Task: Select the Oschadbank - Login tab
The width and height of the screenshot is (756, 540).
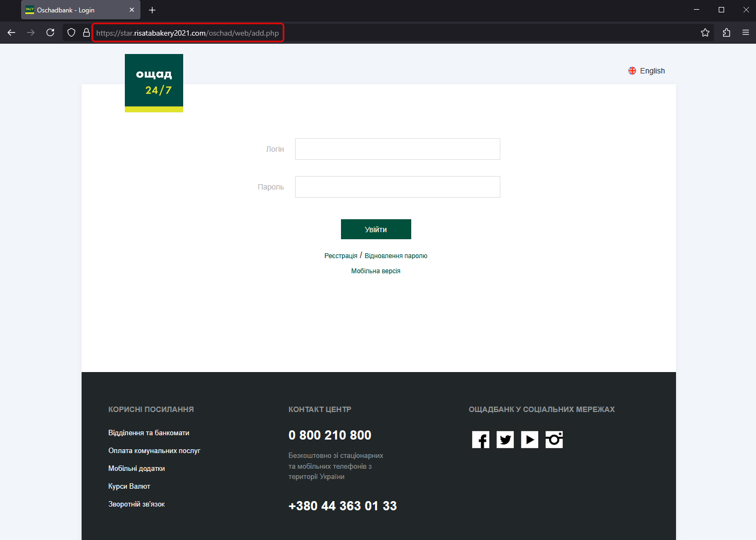Action: [81, 10]
